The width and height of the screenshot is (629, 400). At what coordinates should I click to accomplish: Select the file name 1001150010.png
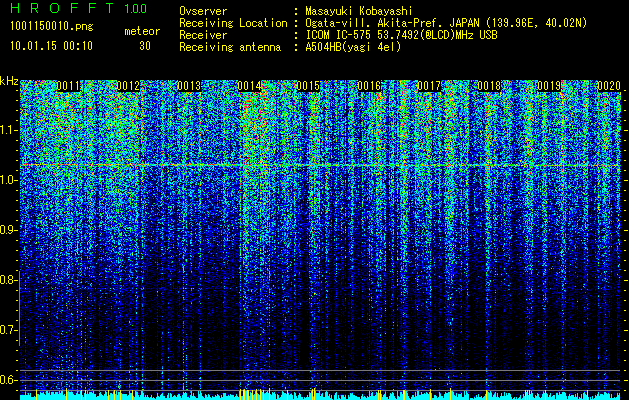pyautogui.click(x=52, y=26)
